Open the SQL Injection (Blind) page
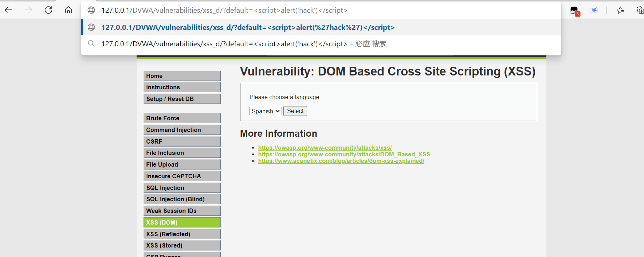Viewport: 644px width, 257px height. click(182, 199)
